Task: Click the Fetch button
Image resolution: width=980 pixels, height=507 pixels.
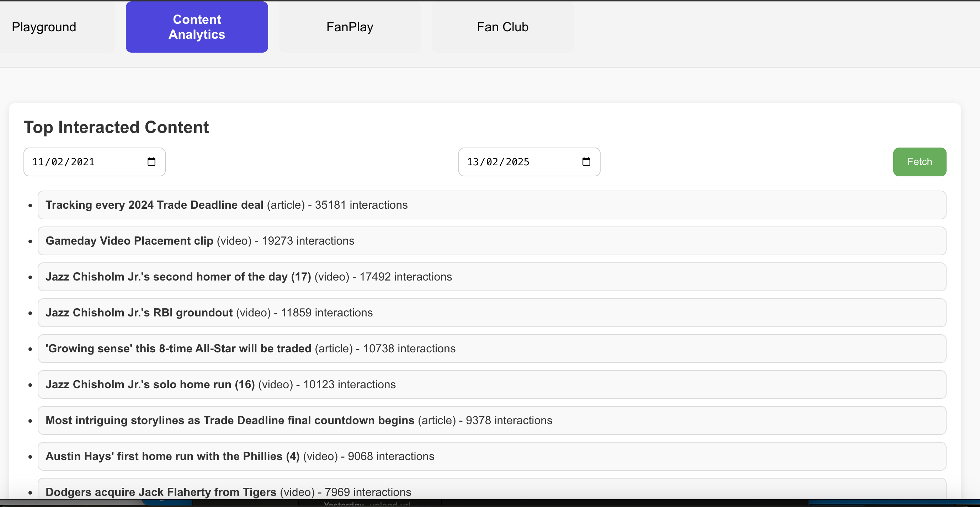Action: click(x=919, y=162)
